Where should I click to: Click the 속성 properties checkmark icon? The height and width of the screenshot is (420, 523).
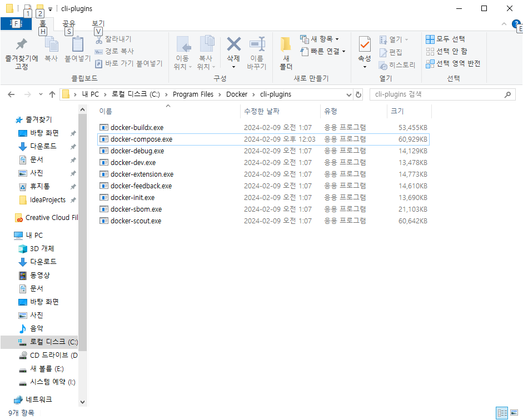(365, 44)
